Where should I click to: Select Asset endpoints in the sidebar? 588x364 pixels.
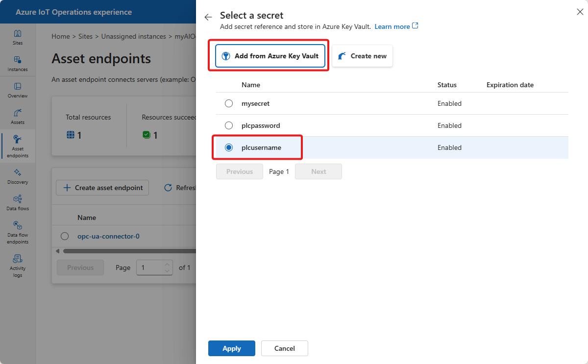coord(18,146)
